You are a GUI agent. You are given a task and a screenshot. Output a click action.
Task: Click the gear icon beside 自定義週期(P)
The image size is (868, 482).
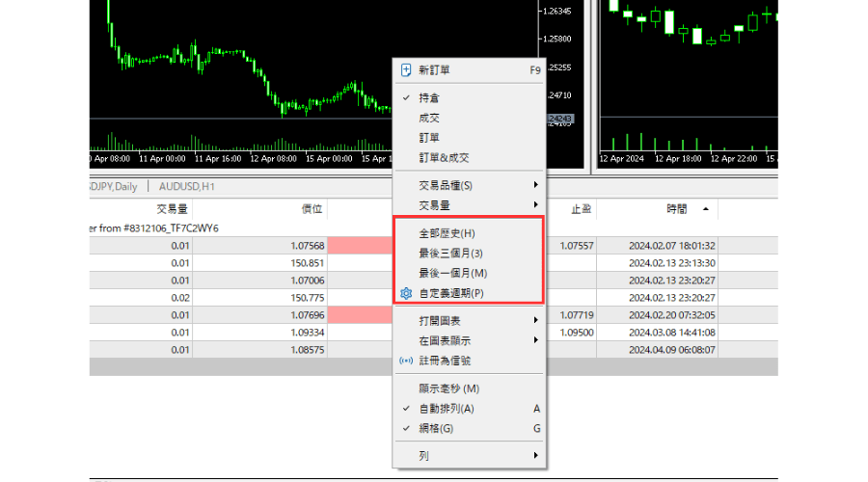(x=406, y=293)
